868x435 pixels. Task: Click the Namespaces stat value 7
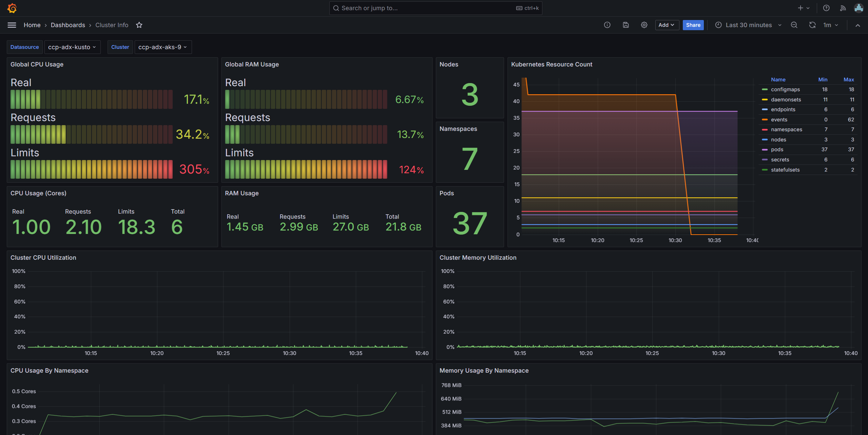coord(470,159)
